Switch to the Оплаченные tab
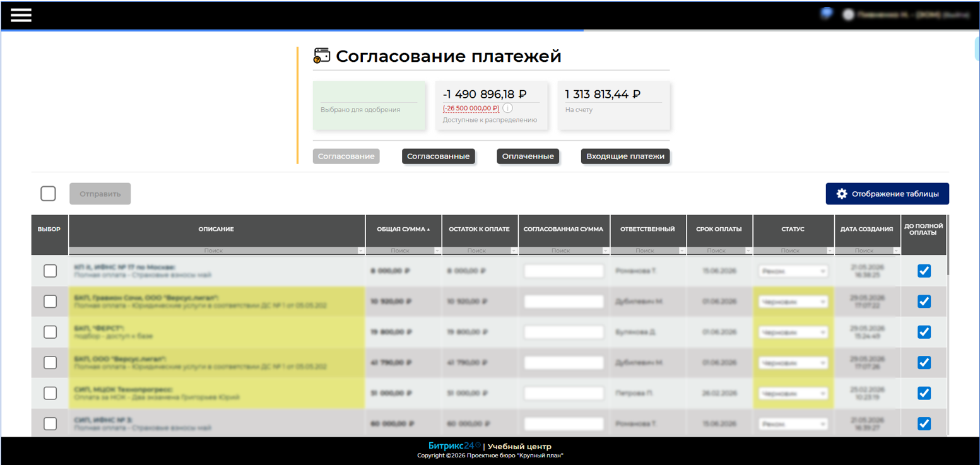Screen dimensions: 980x465 [528, 156]
